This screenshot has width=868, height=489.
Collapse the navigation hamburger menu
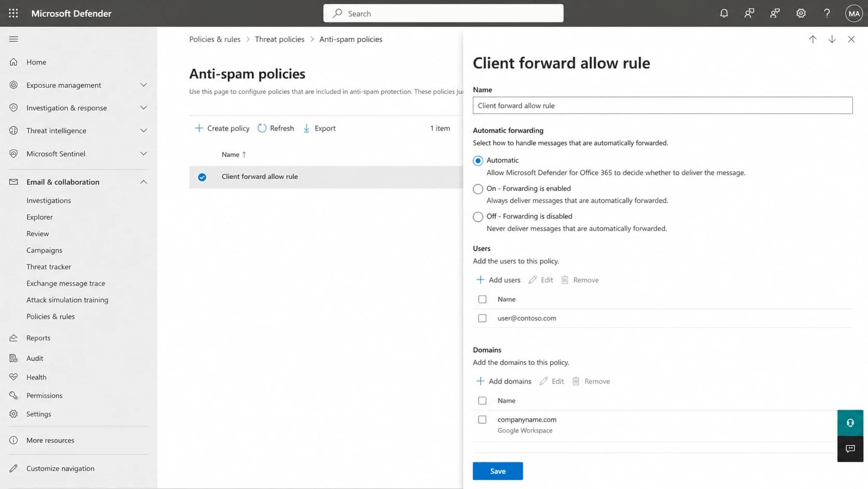pyautogui.click(x=13, y=39)
